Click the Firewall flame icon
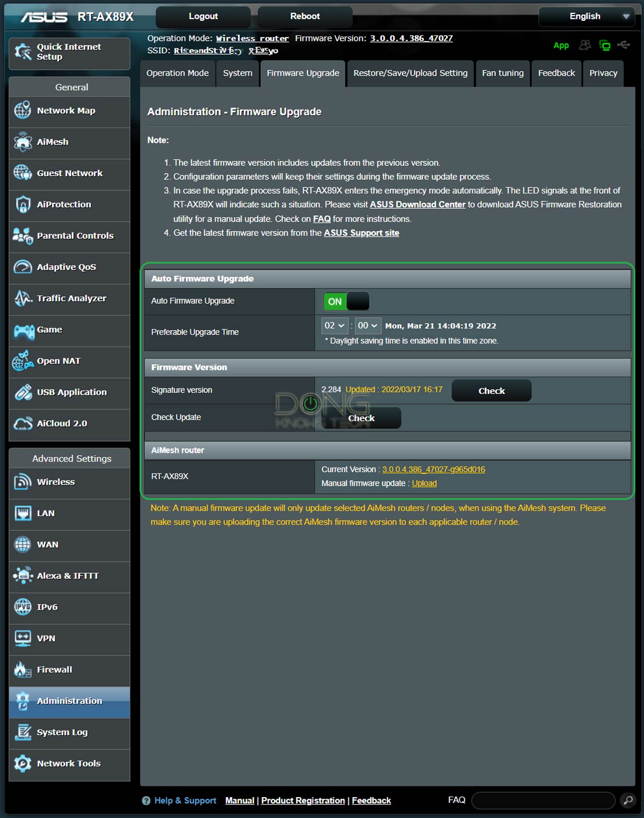Screen dimensions: 644x818 point(23,669)
